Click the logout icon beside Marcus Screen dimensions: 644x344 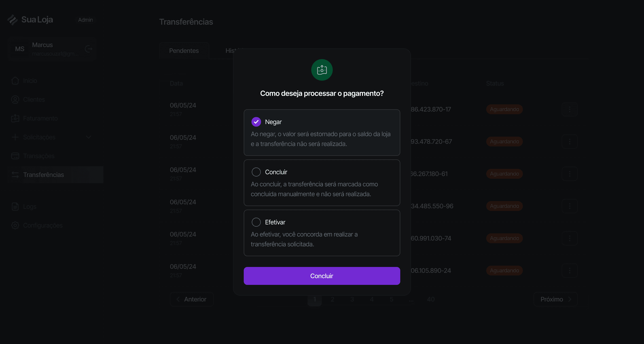(x=89, y=49)
